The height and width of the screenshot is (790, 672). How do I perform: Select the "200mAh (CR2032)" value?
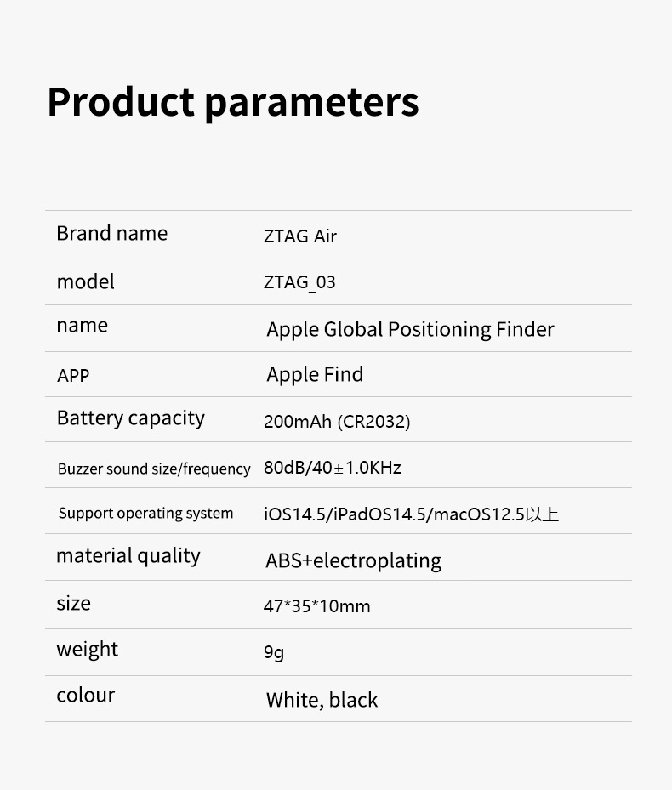coord(337,422)
